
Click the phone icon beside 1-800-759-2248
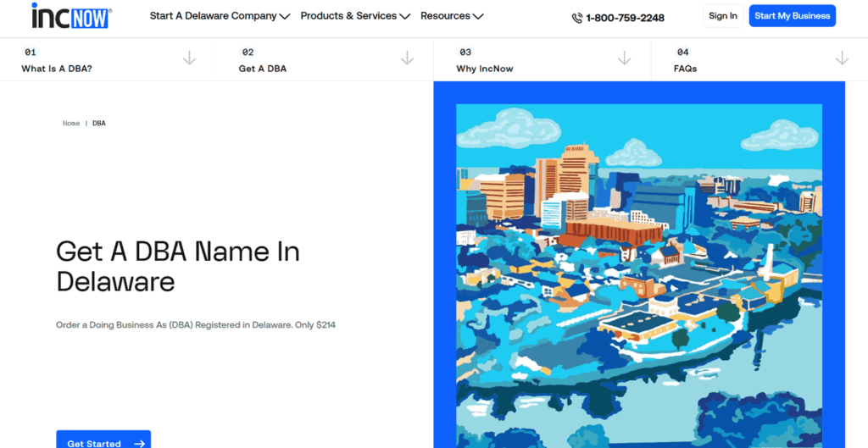pos(576,19)
